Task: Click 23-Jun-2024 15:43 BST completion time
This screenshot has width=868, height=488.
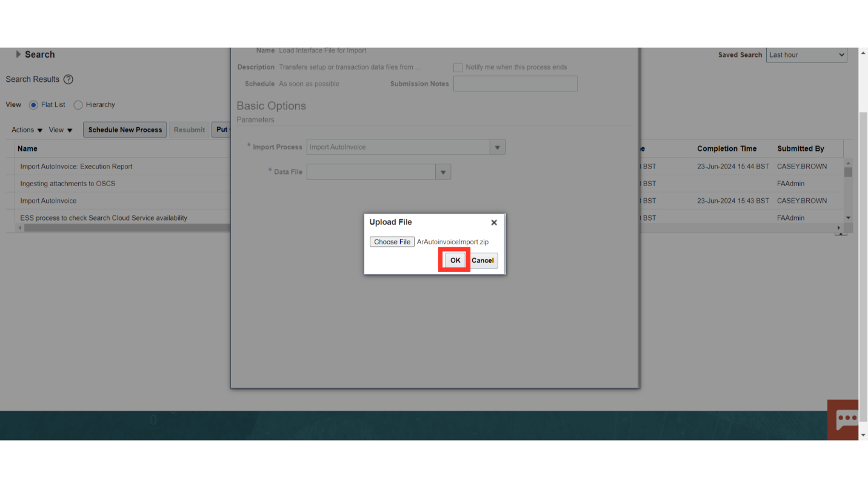Action: point(733,201)
